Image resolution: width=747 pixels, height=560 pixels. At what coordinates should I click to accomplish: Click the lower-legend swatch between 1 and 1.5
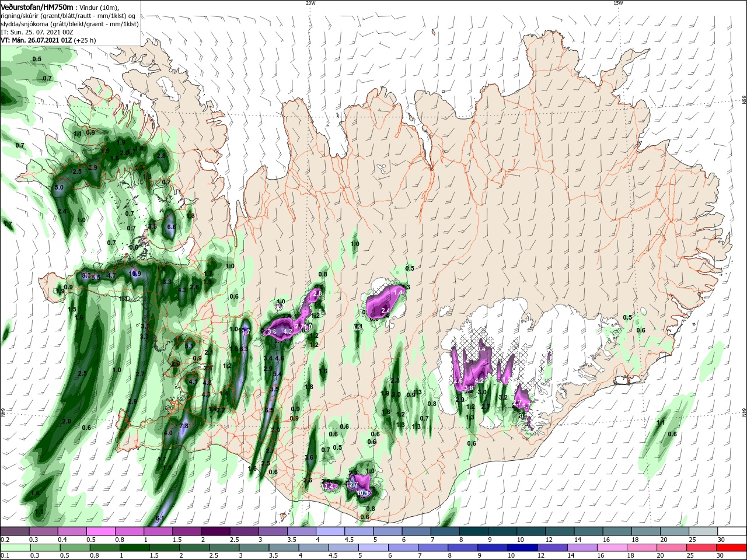click(x=135, y=548)
